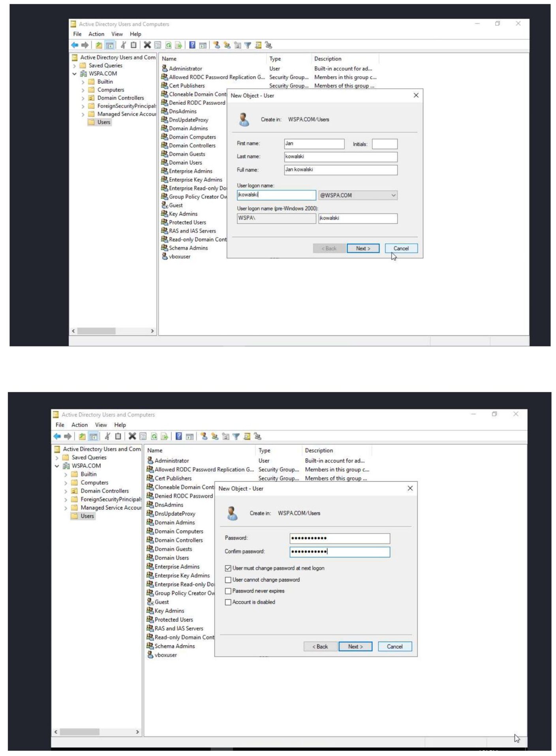Click Delete X icon in name-dialog window toolbar
556x756 pixels.
point(147,45)
